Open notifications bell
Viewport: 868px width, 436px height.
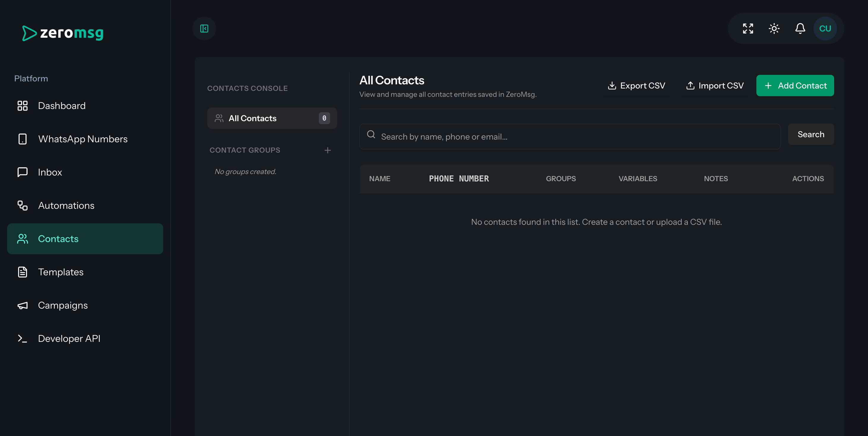point(800,29)
